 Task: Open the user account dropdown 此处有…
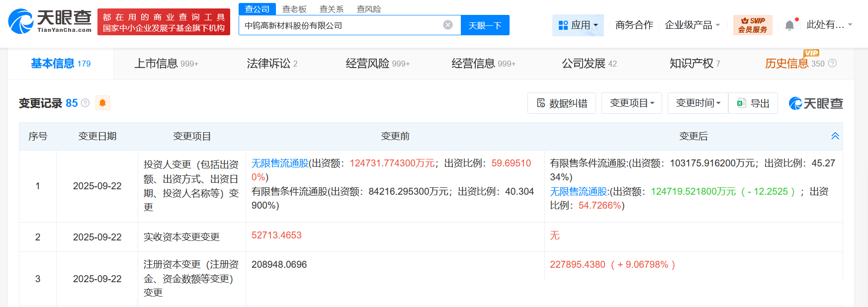pyautogui.click(x=829, y=25)
